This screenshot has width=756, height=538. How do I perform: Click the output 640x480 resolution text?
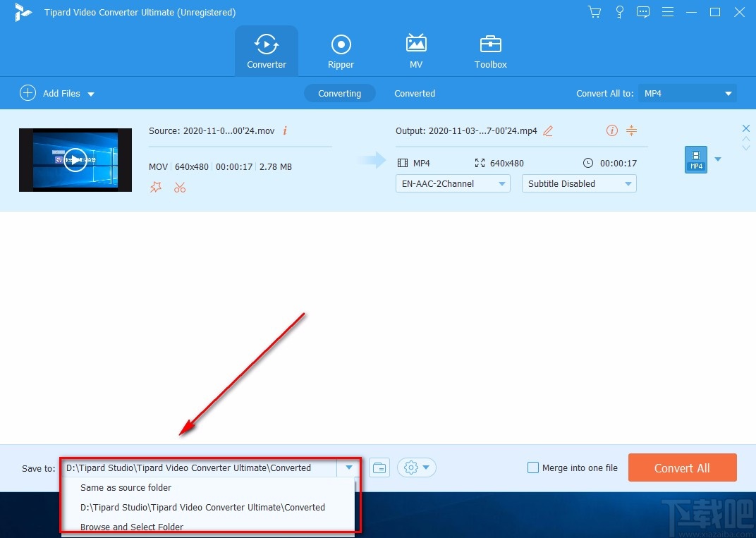(x=507, y=164)
